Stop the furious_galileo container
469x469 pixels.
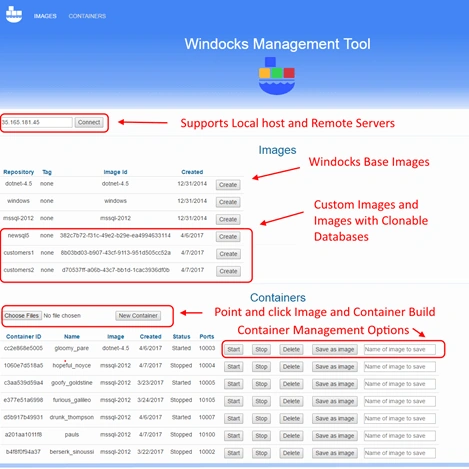point(261,401)
